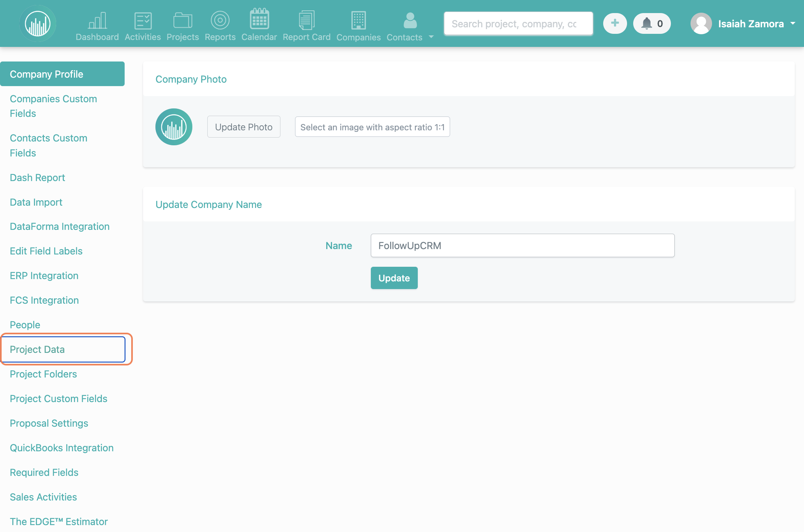The image size is (804, 532).
Task: Open Required Fields settings
Action: click(44, 472)
